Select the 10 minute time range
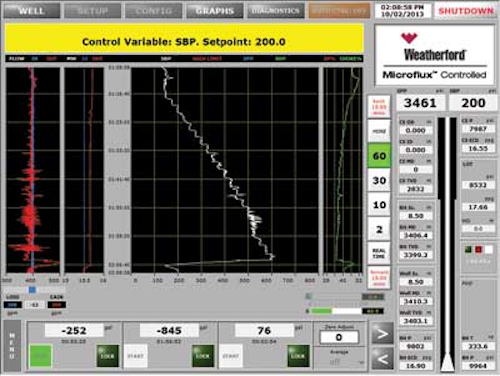The width and height of the screenshot is (500, 376). pos(379,205)
